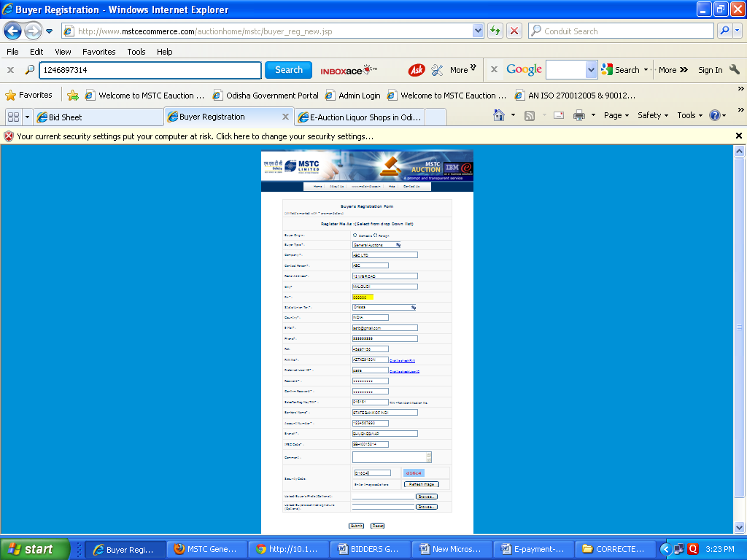The image size is (747, 560).
Task: Open the View menu
Action: pyautogui.click(x=63, y=52)
